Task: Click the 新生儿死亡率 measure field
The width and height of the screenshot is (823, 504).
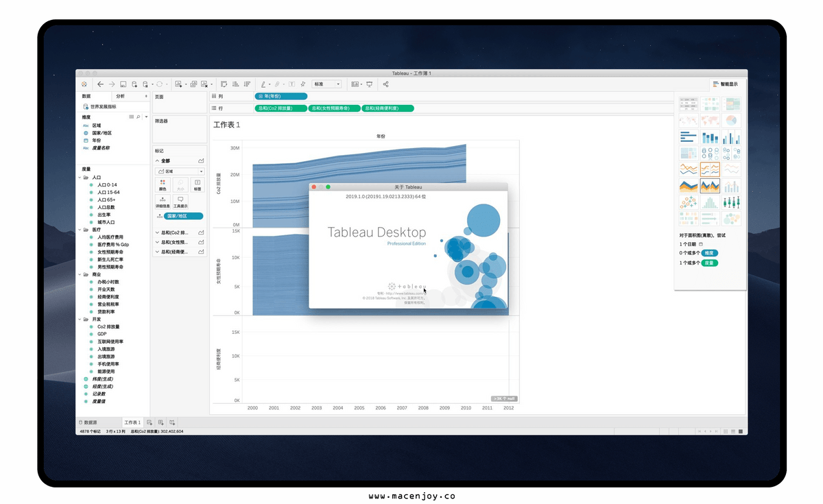Action: [x=110, y=260]
